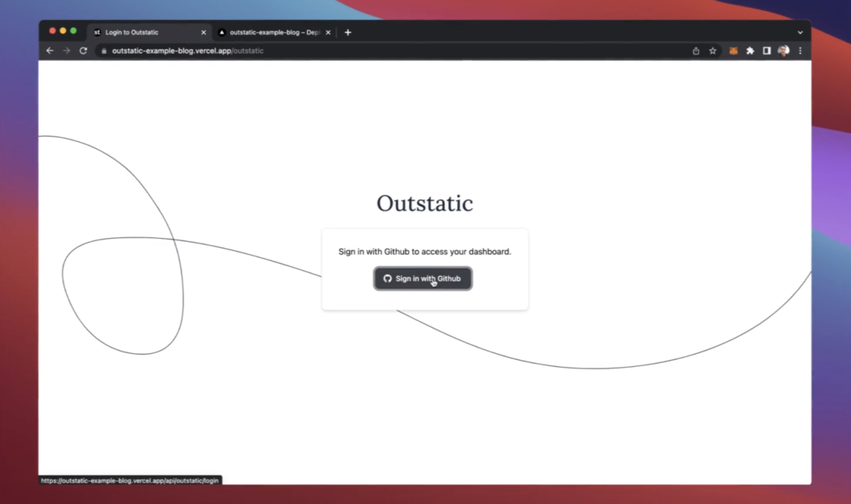Click the browser profile avatar

[783, 50]
